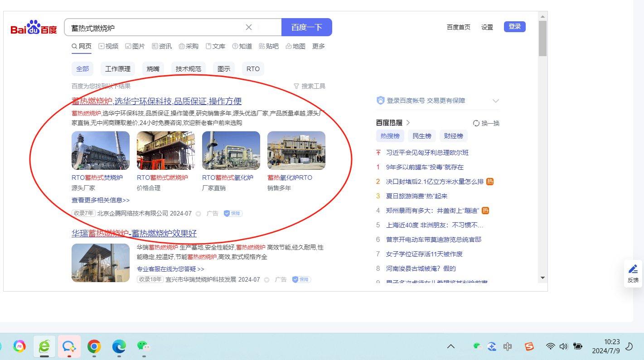Launch Google Chrome from the taskbar
This screenshot has width=644, height=360.
(94, 346)
